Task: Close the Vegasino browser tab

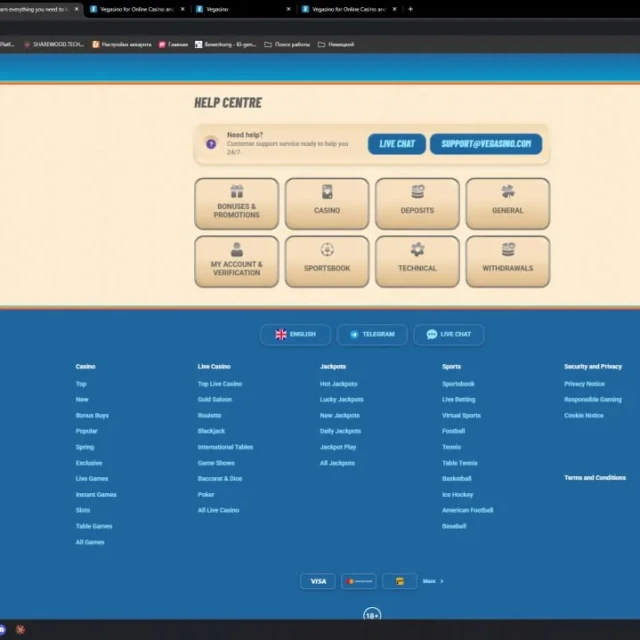Action: [289, 9]
